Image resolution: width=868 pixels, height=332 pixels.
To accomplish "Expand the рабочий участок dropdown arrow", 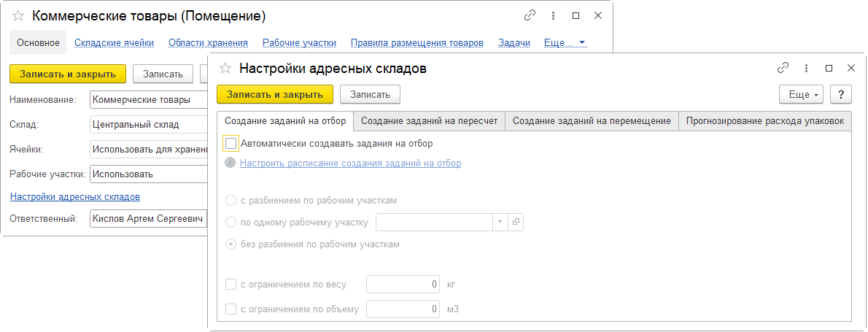I will (500, 222).
